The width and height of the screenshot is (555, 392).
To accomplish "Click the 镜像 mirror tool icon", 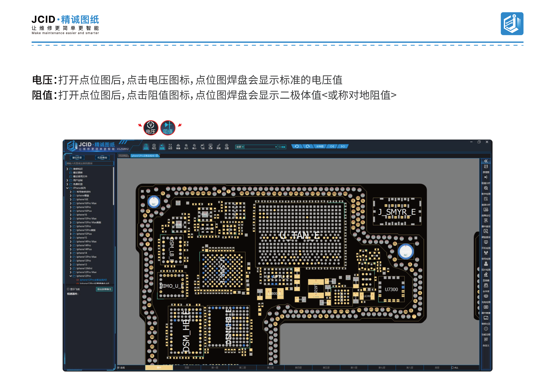I will 178,146.
